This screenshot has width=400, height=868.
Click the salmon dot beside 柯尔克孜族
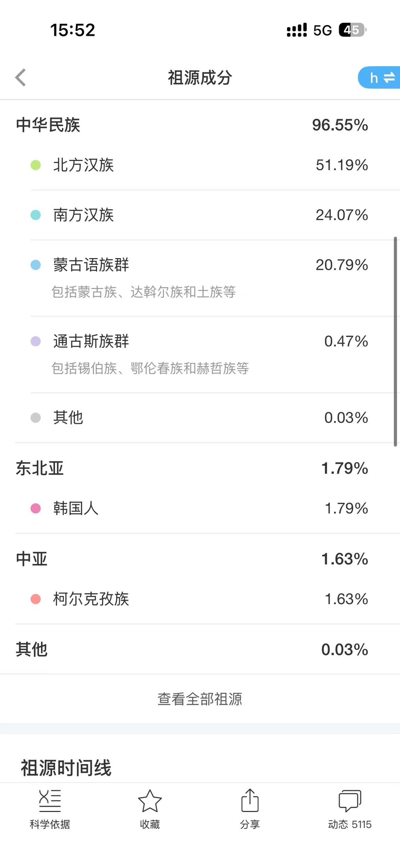(x=36, y=599)
